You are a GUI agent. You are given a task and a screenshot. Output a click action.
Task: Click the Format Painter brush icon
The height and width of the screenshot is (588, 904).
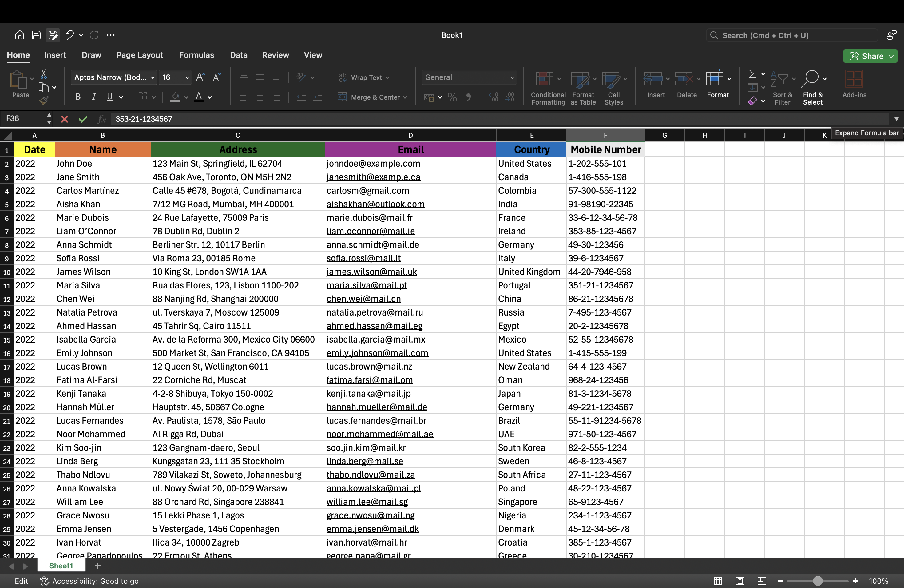point(44,101)
